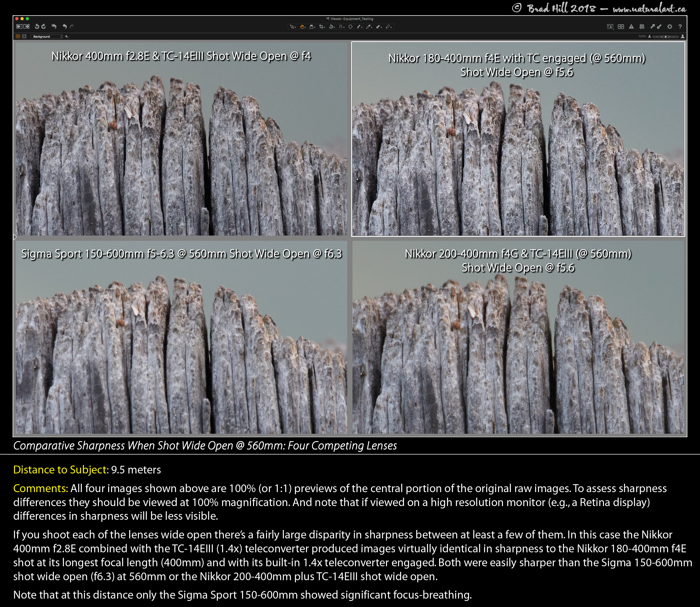Expand the add layer plus menu
The image size is (700, 607).
click(x=67, y=36)
